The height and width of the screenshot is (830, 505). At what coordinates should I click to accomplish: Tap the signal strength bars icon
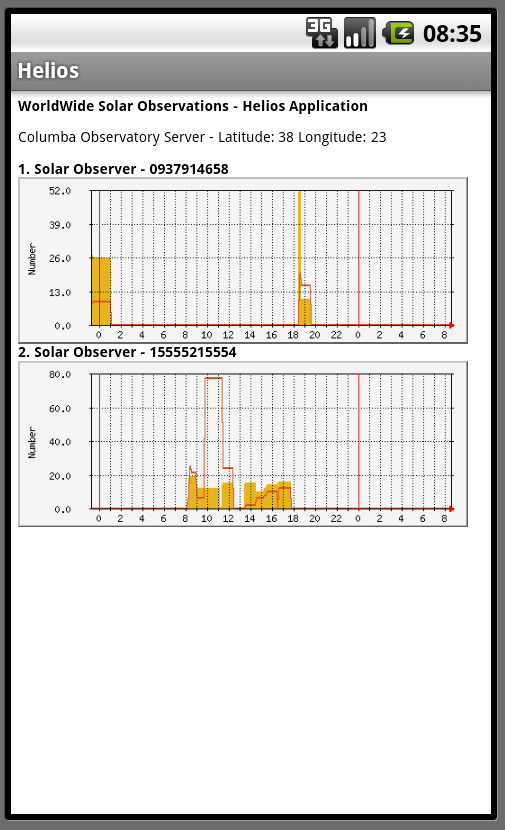360,33
